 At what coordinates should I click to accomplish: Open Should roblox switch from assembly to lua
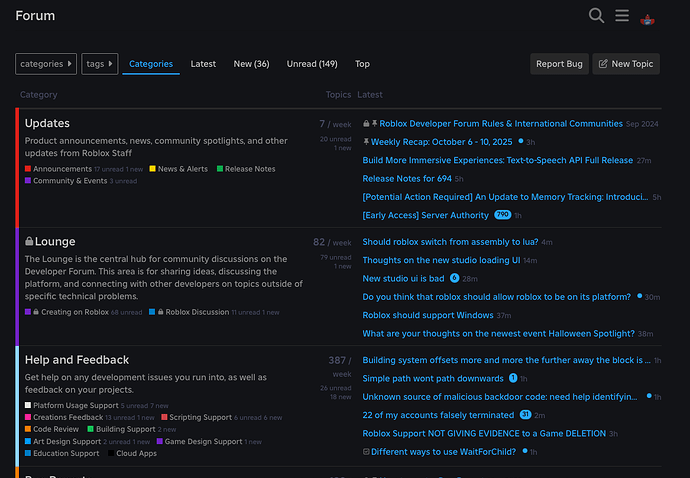tap(450, 242)
